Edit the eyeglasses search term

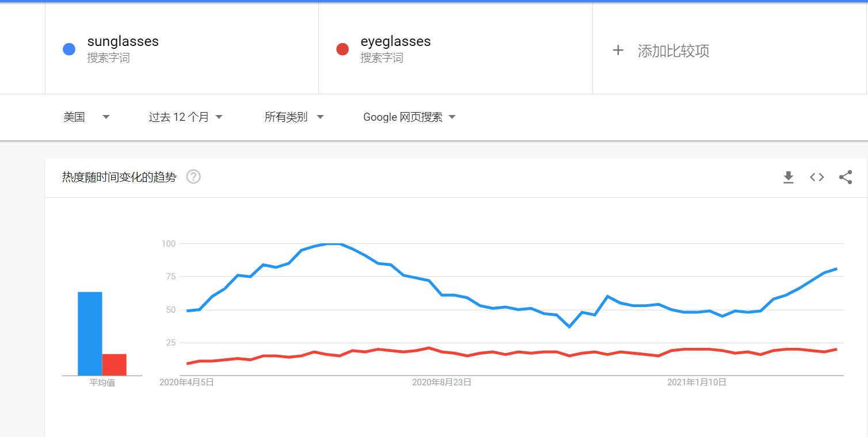(x=395, y=41)
